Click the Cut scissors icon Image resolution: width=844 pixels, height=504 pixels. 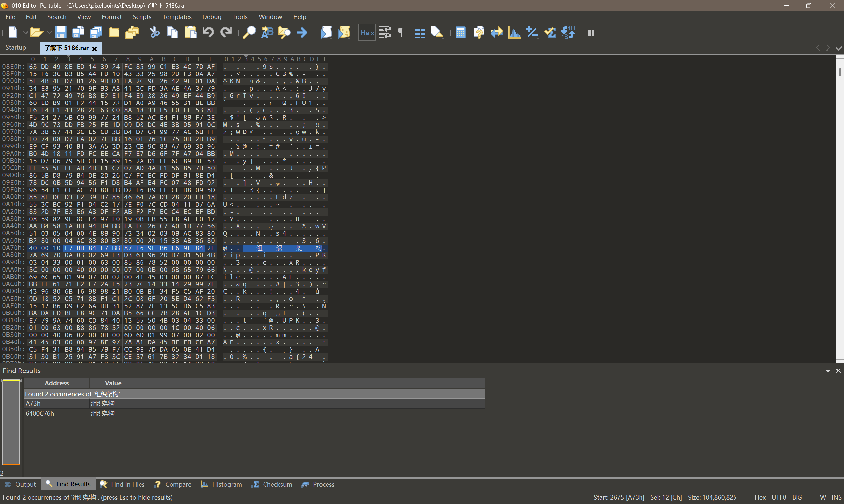(x=155, y=33)
